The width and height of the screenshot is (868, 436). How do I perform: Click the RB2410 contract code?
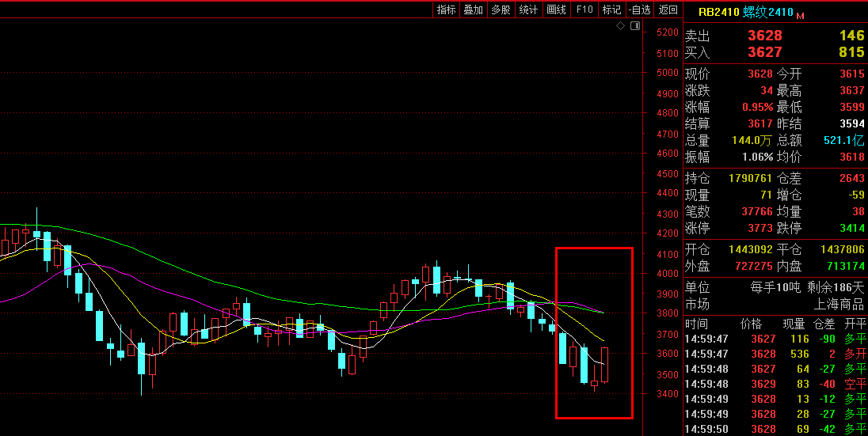[x=718, y=12]
